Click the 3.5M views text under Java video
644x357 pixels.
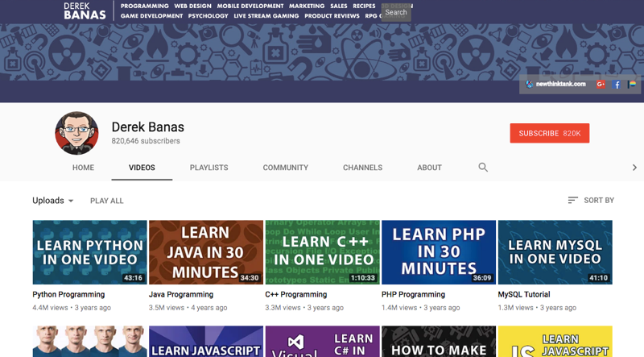click(x=167, y=308)
